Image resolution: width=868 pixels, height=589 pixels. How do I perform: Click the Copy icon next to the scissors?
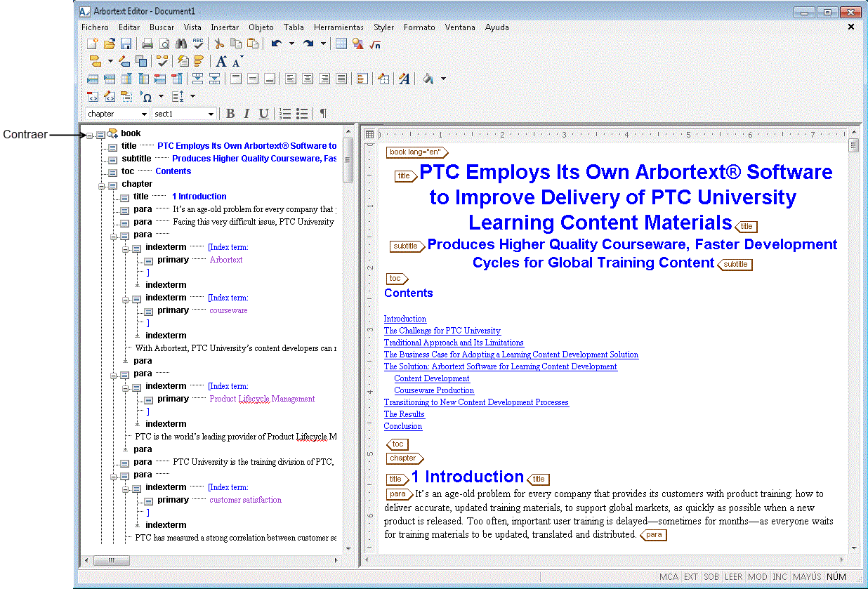(x=236, y=44)
